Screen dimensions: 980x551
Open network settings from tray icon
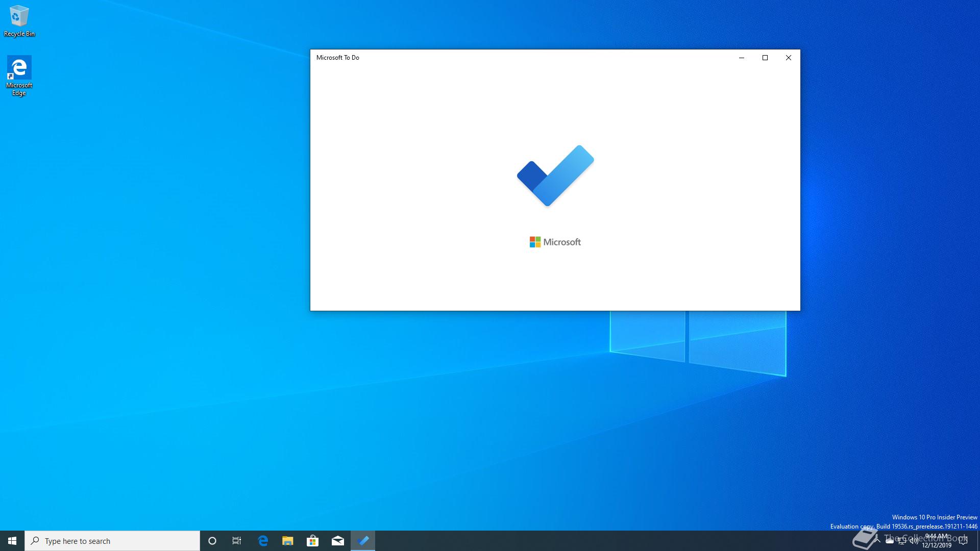[902, 541]
